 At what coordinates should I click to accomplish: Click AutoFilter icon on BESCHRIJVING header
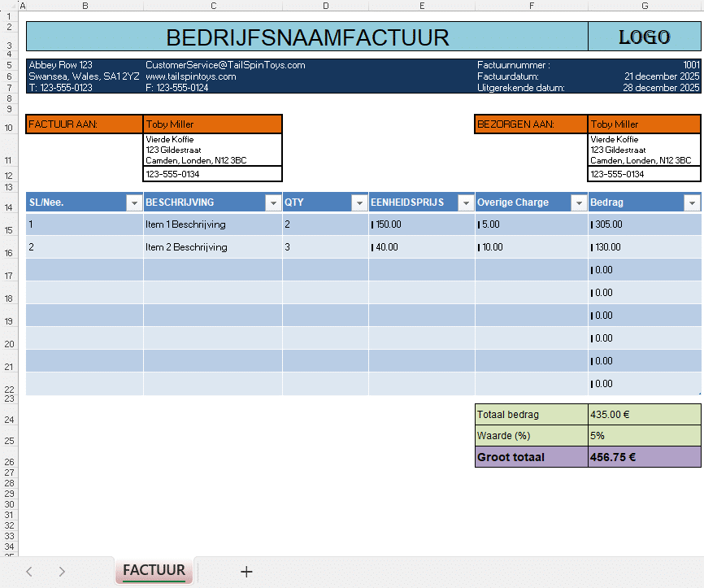(273, 202)
